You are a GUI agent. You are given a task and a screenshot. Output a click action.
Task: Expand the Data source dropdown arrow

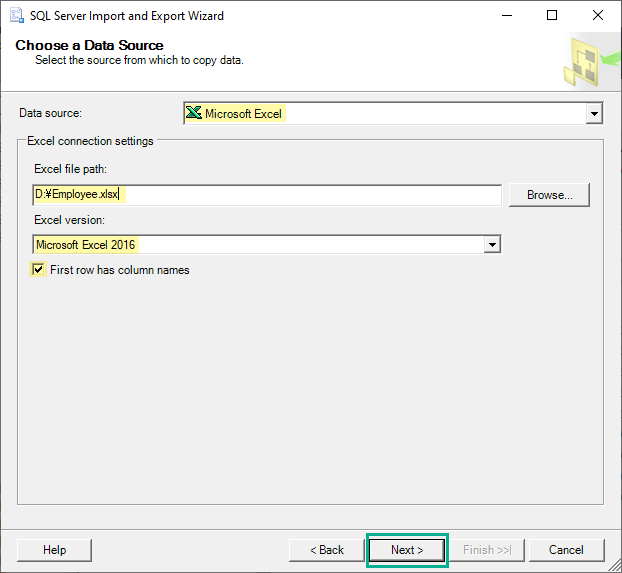coord(594,113)
